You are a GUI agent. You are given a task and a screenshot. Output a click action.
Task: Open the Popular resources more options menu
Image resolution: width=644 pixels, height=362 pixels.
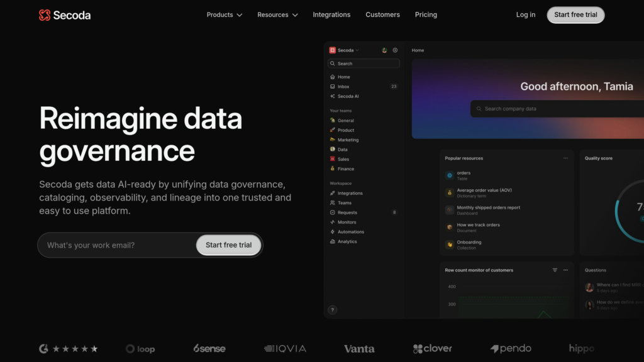tap(565, 158)
